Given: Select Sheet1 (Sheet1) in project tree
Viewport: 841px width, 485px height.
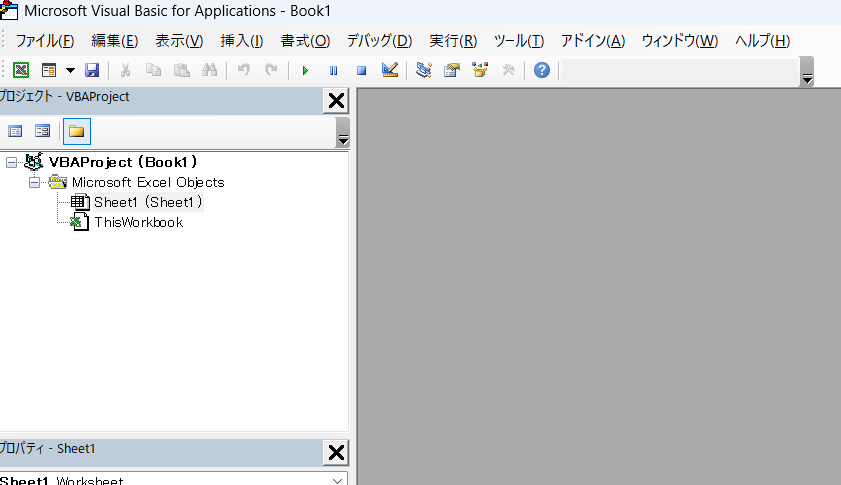Looking at the screenshot, I should [148, 202].
